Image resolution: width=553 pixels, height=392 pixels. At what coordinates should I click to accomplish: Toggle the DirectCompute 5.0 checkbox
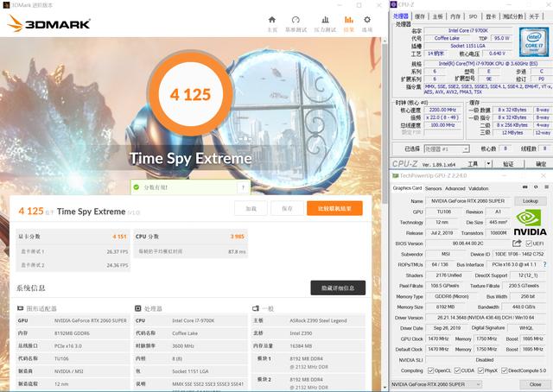[x=504, y=370]
